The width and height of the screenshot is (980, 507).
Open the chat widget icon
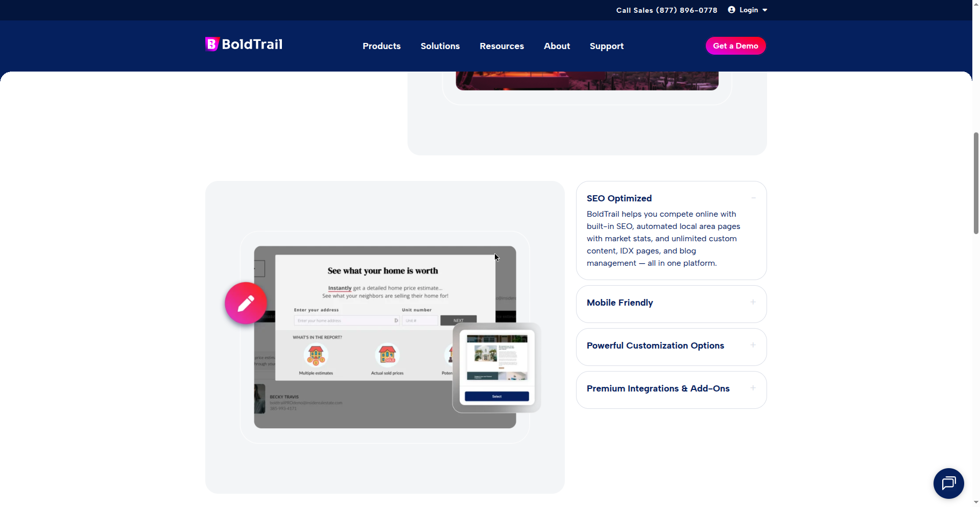tap(948, 483)
